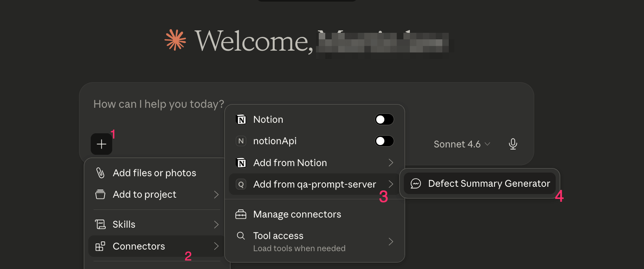Click the 'How can I help you today?' field
This screenshot has width=644, height=269.
tap(159, 104)
